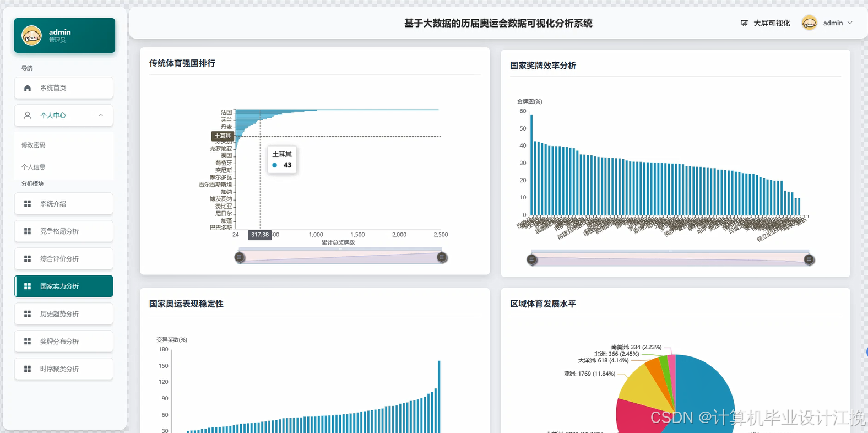Click the admin avatar in the top header
The width and height of the screenshot is (868, 433).
[809, 23]
